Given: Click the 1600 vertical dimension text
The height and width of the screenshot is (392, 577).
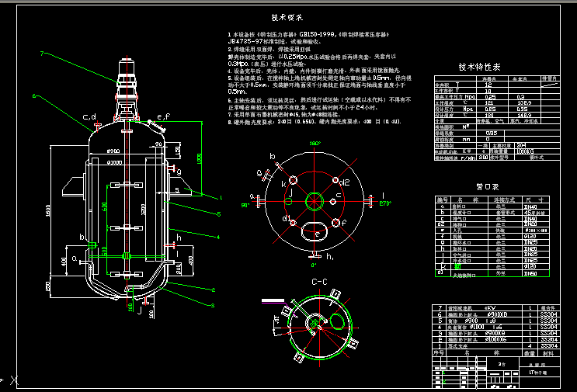Looking at the screenshot, I should (x=48, y=210).
